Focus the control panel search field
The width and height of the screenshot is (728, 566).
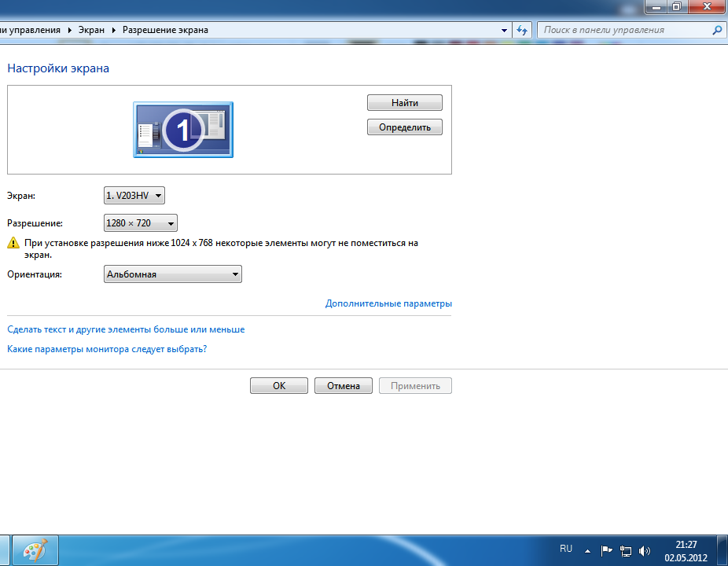point(624,30)
